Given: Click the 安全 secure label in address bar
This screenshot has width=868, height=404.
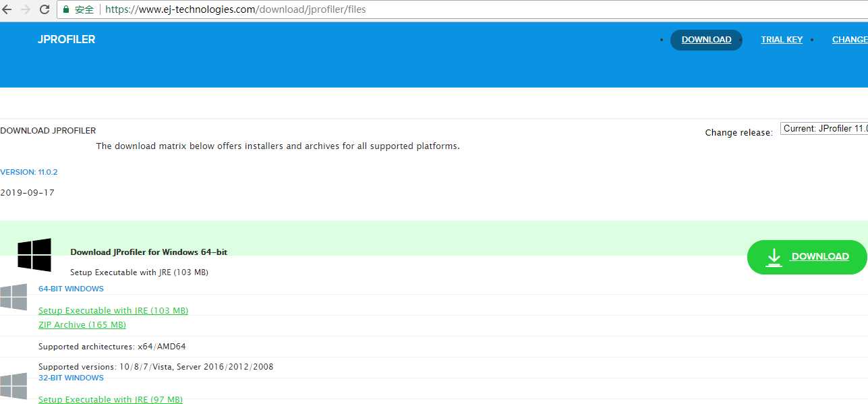Looking at the screenshot, I should coord(84,9).
